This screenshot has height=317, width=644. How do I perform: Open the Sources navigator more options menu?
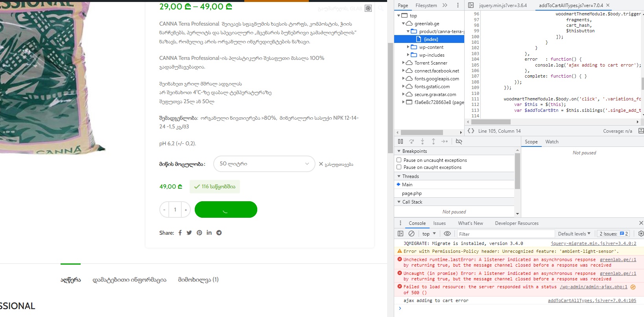click(x=458, y=6)
